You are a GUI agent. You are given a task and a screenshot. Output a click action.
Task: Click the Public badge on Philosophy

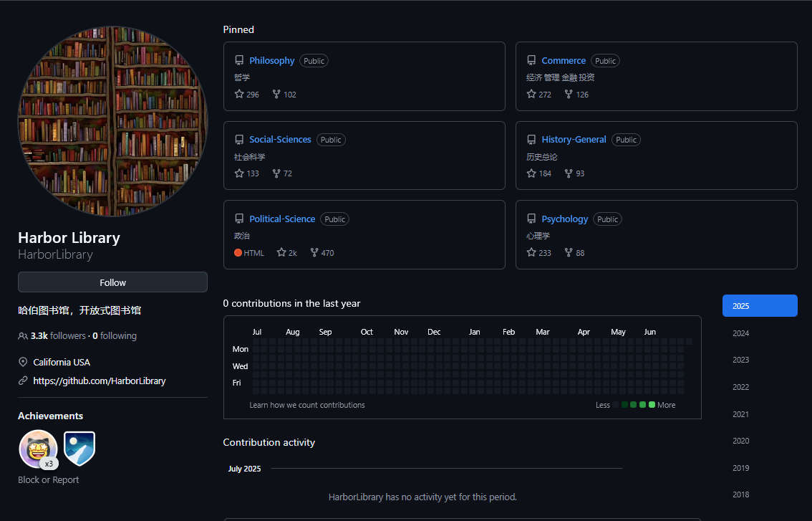(314, 61)
